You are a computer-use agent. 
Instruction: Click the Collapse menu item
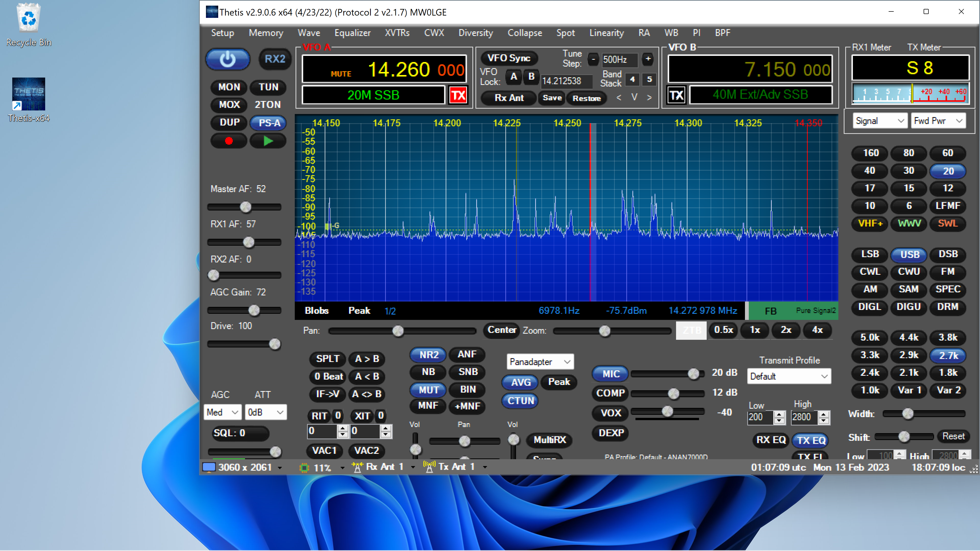click(525, 33)
